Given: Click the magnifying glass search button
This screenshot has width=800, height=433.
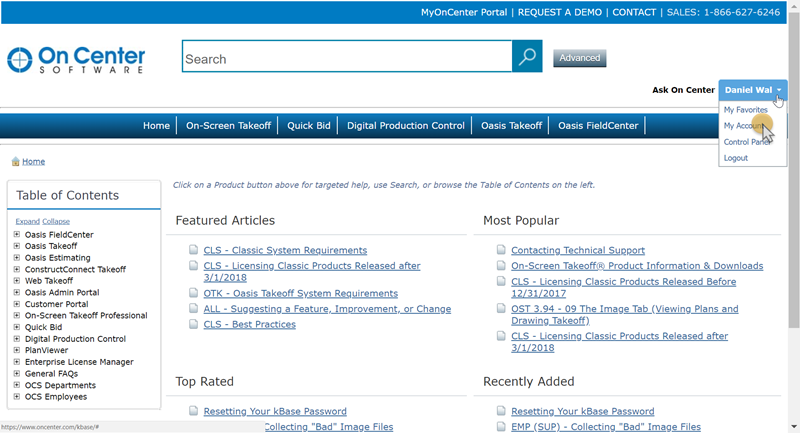Looking at the screenshot, I should [x=527, y=56].
